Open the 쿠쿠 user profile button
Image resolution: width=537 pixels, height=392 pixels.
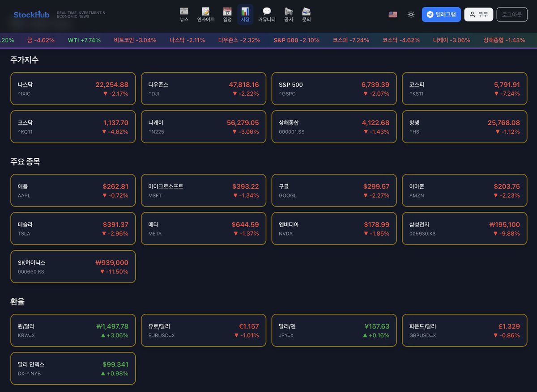[x=478, y=14]
